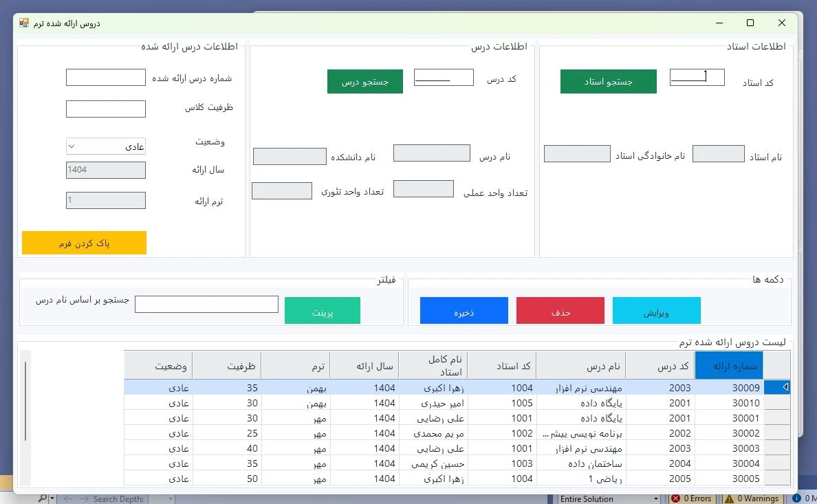This screenshot has height=504, width=817.
Task: Click the blue ذخیره save button
Action: (x=464, y=311)
